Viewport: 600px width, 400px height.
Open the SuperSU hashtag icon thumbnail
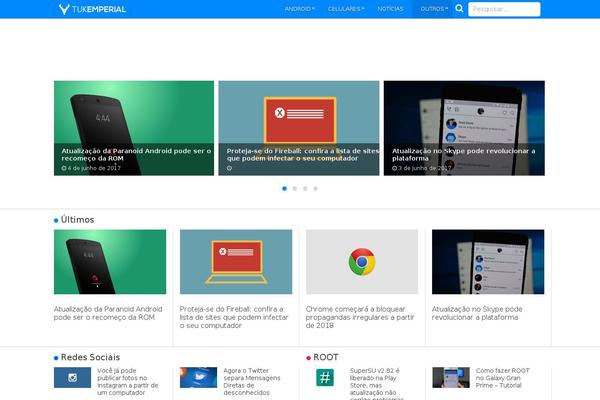(325, 377)
